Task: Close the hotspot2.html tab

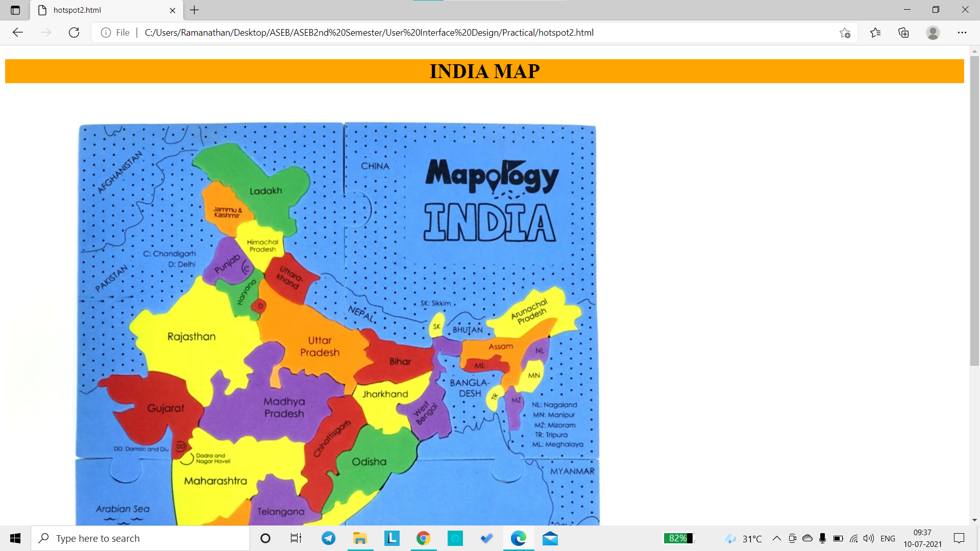Action: [x=173, y=10]
